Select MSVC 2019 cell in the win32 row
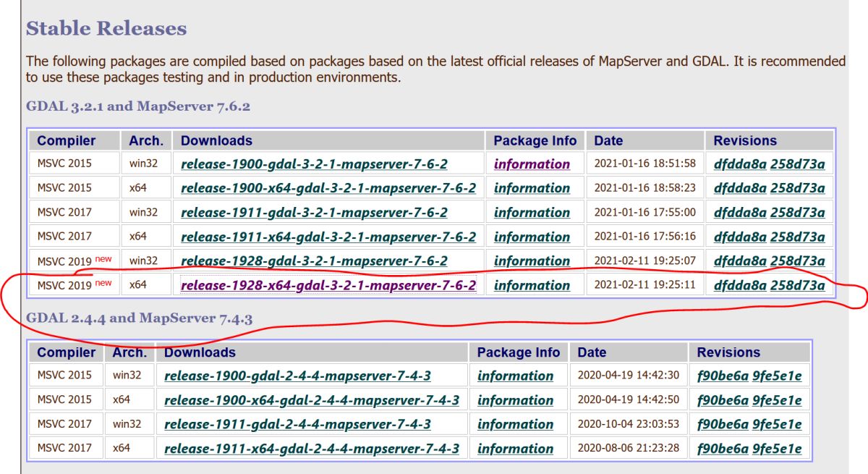868x474 pixels. click(75, 261)
